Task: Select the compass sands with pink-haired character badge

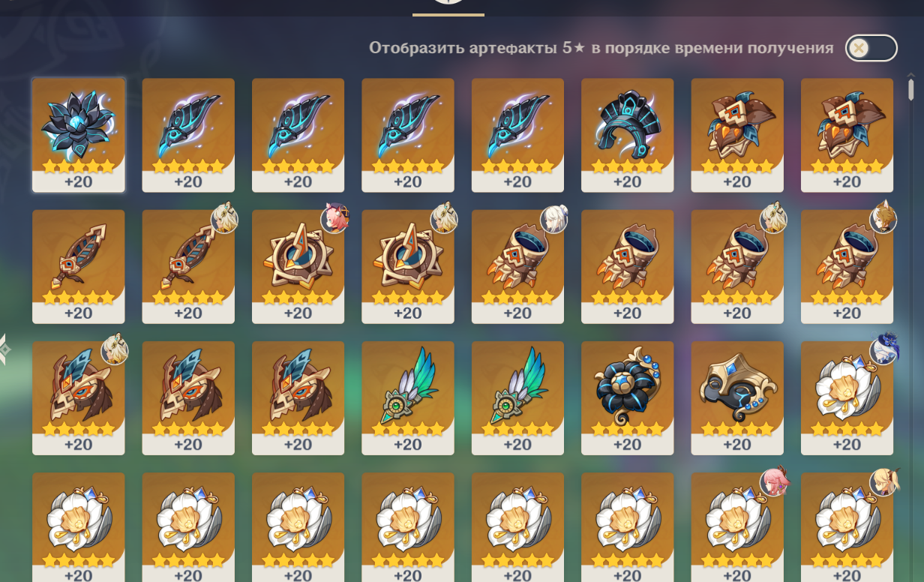Action: [298, 266]
